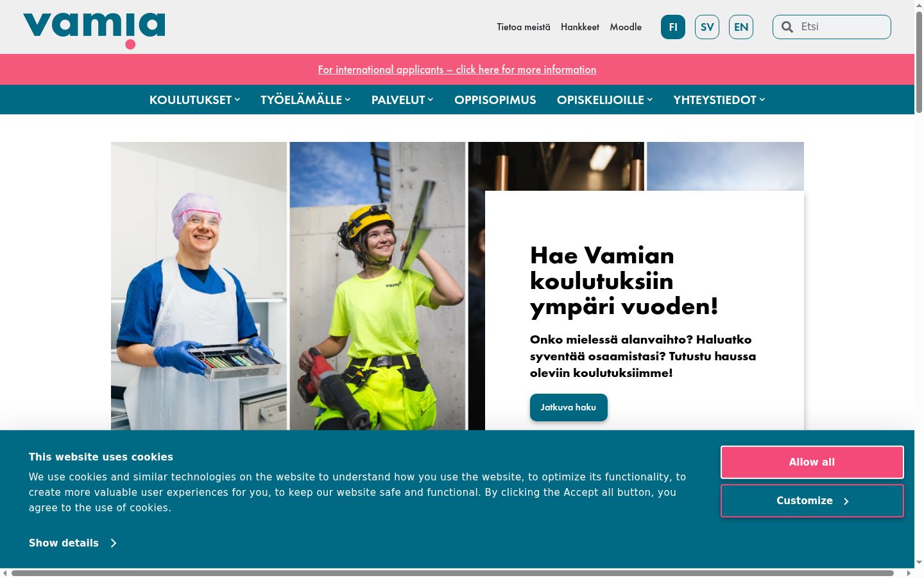The image size is (924, 578).
Task: Expand the Yhteystiedot menu
Action: [719, 100]
